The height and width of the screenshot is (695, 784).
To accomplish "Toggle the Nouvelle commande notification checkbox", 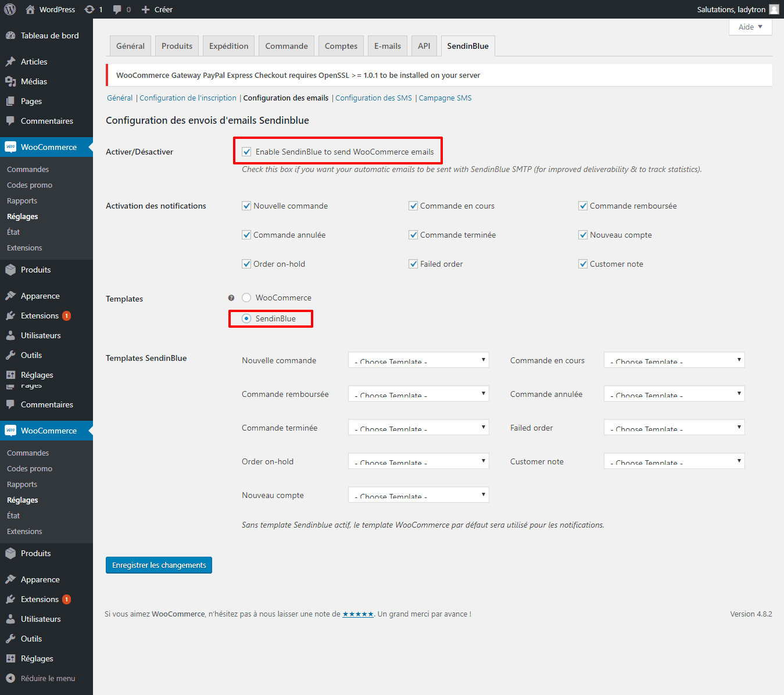I will coord(246,206).
